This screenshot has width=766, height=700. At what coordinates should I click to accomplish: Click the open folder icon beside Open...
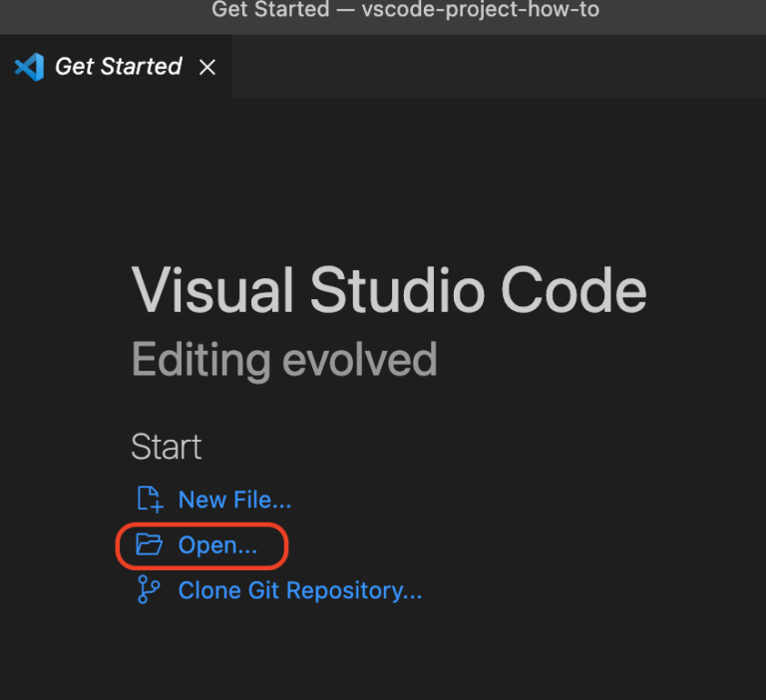click(x=149, y=544)
